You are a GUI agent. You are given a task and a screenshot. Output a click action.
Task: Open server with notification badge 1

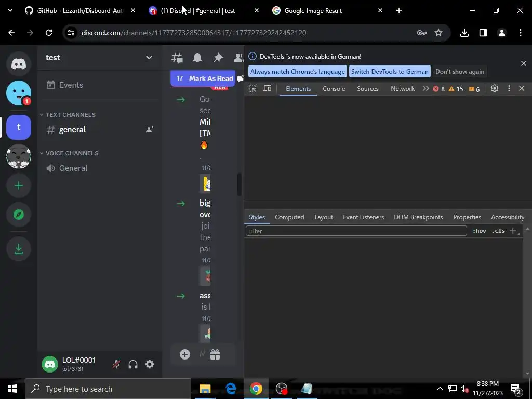click(19, 93)
